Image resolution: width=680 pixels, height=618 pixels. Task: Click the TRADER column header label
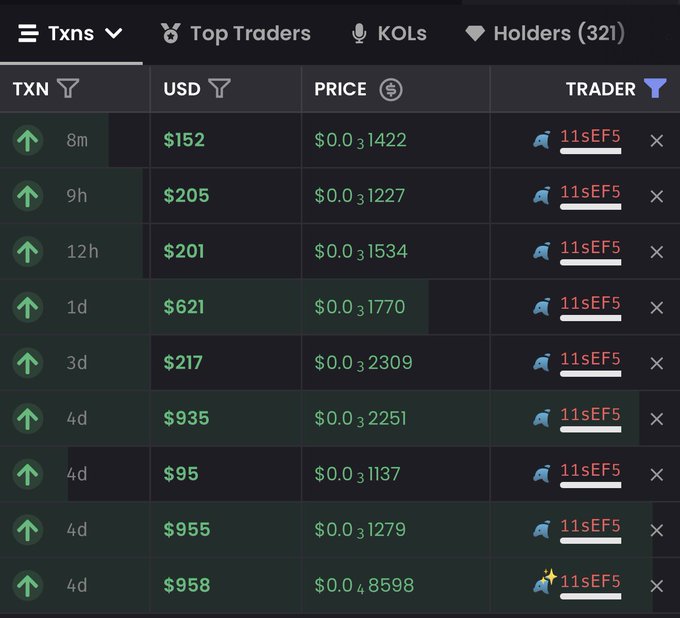pos(601,89)
